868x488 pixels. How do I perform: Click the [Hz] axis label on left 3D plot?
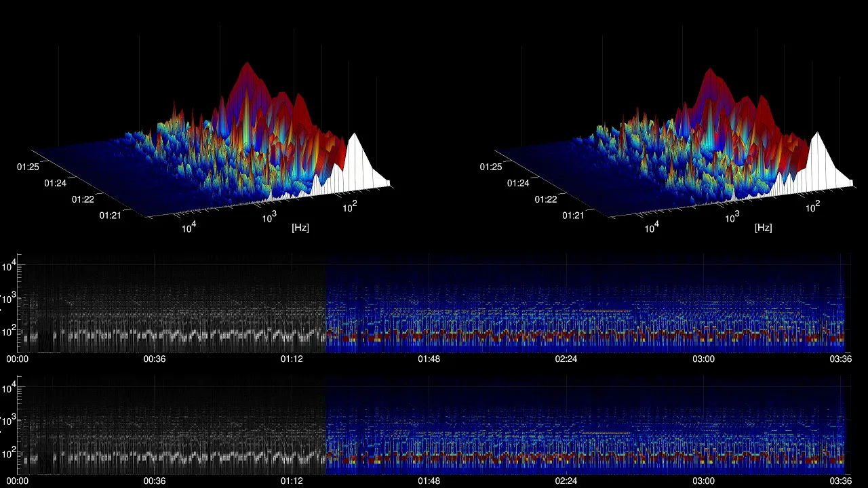300,228
